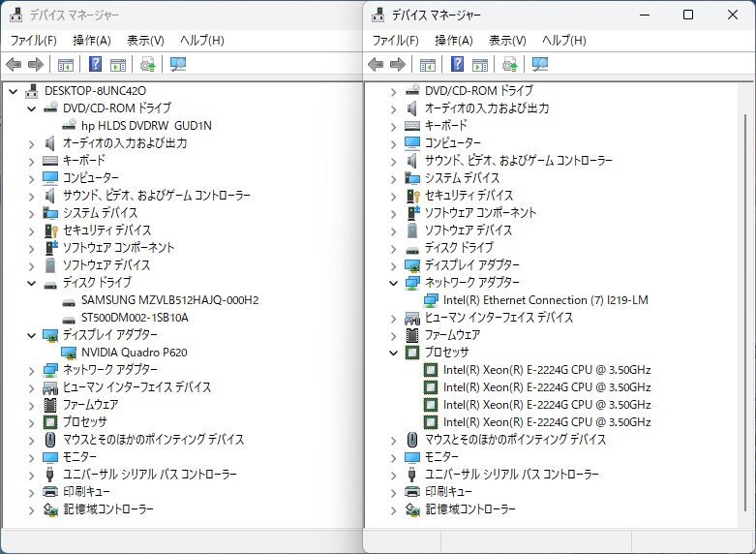
Task: Click graphics card icon of NVIDIA Quadro P620
Action: tap(69, 353)
